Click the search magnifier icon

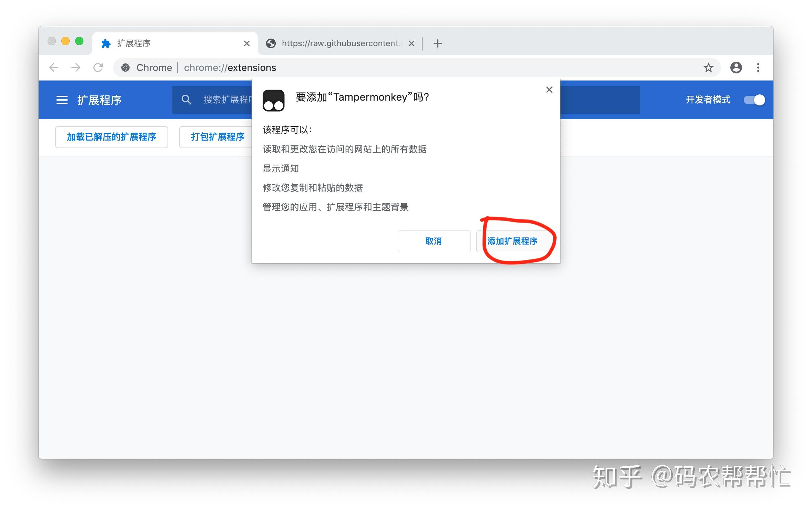tap(186, 100)
